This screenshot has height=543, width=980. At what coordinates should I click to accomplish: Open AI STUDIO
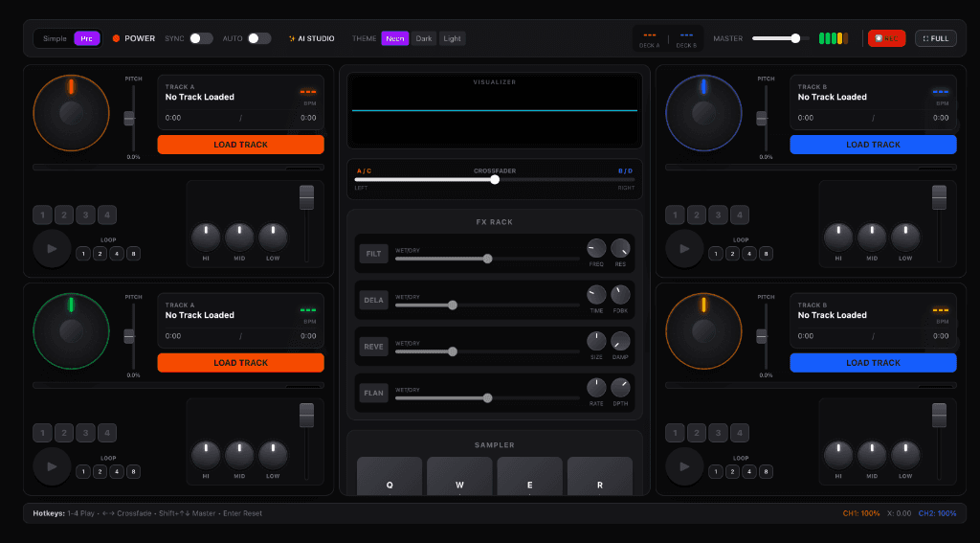pos(311,38)
